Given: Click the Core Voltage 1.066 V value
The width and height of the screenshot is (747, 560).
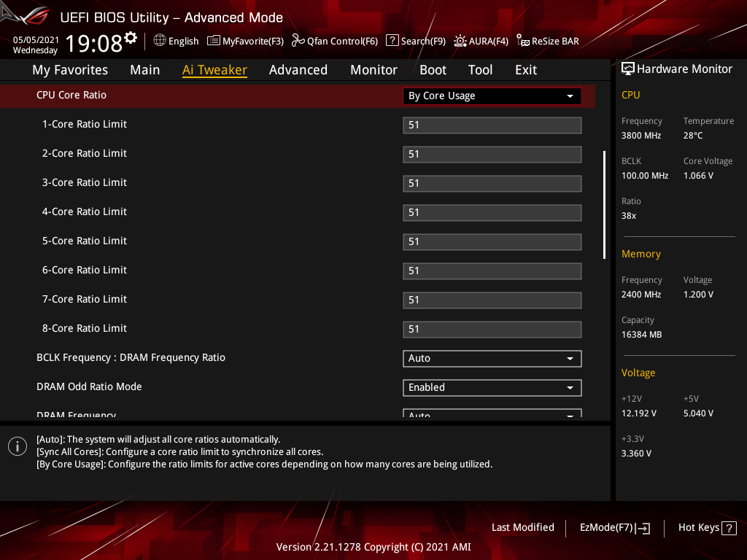Looking at the screenshot, I should [698, 176].
